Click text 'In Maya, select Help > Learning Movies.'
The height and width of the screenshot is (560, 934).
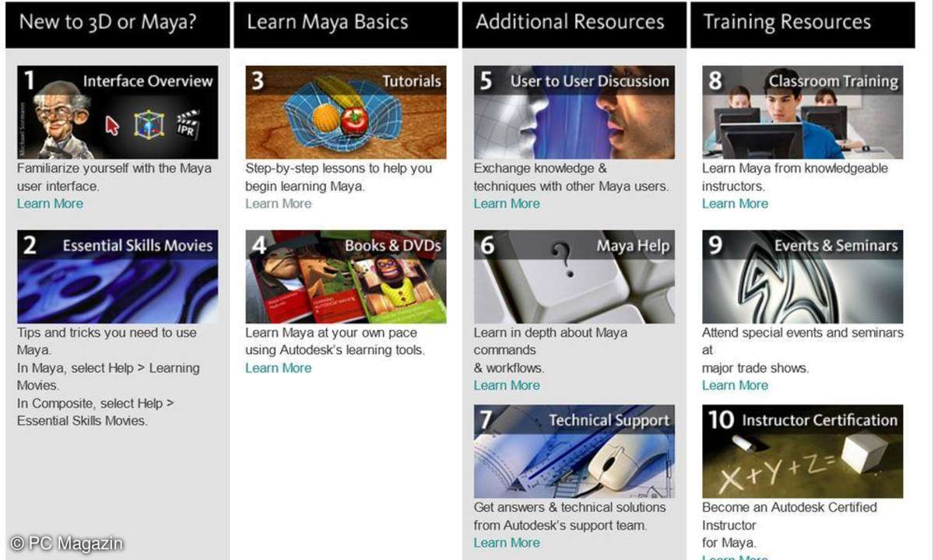[x=108, y=376]
